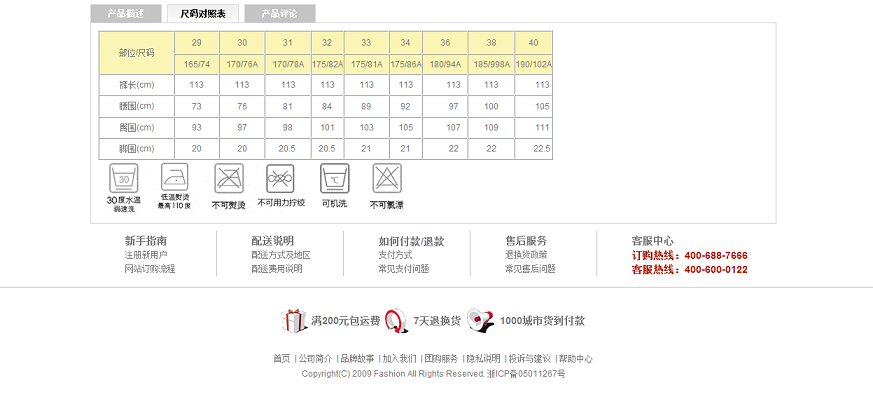Click the 可机洗 machine wash icon
Screen dimensions: 873x397
tap(335, 178)
